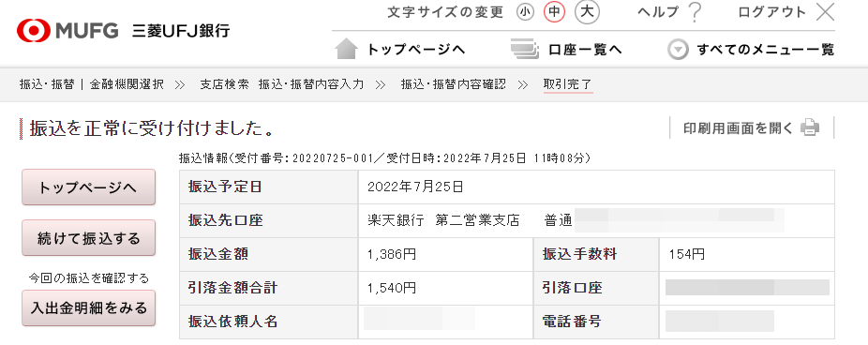Click the 振込を正常に受け付けました heading
This screenshot has width=868, height=345.
tap(153, 128)
